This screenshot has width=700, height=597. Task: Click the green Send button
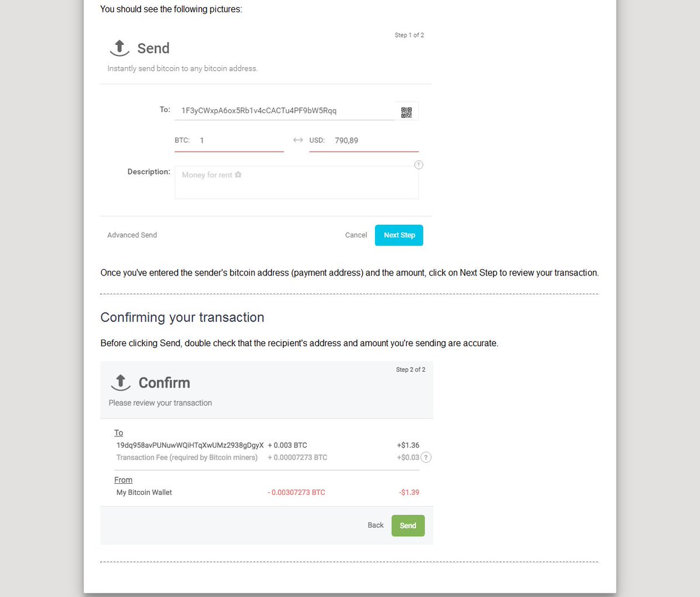point(408,526)
